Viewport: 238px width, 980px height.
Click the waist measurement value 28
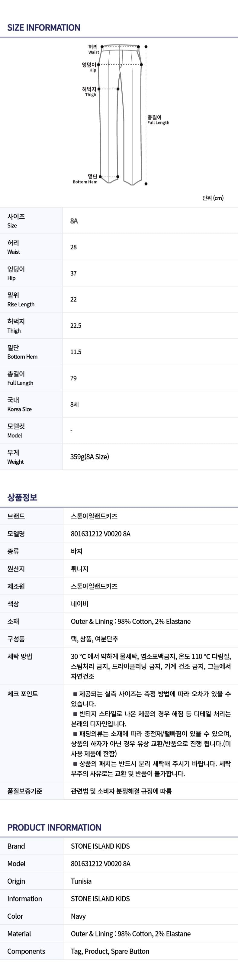(x=73, y=247)
